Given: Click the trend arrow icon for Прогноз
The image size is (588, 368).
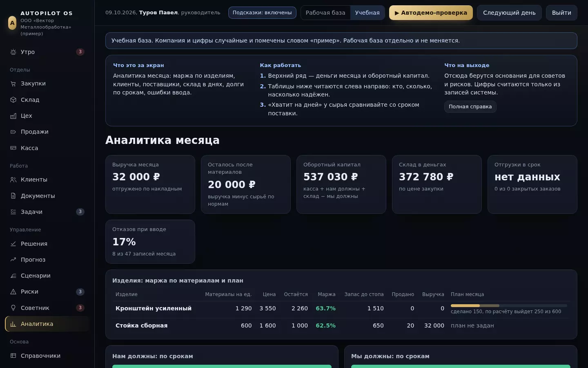Looking at the screenshot, I should pos(13,260).
